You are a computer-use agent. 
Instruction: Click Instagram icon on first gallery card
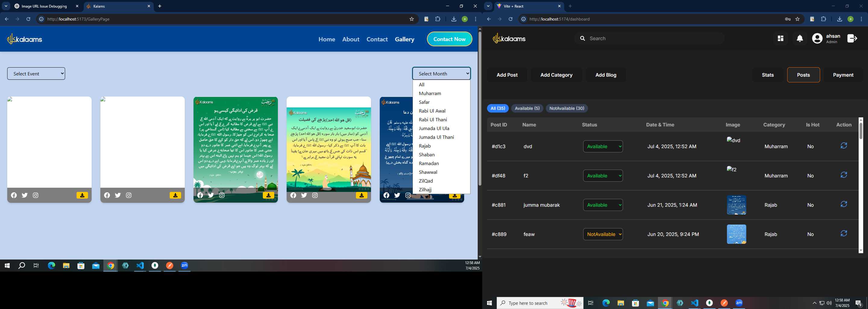[x=36, y=195]
